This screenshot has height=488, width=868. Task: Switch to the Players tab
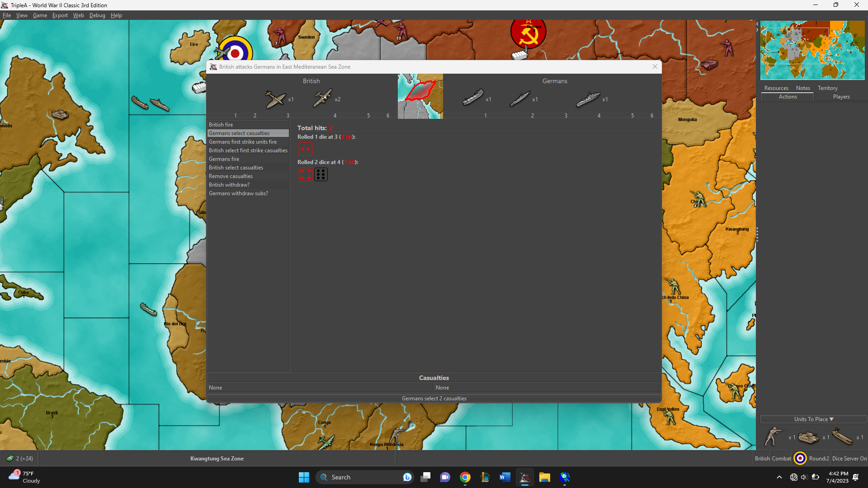point(841,96)
